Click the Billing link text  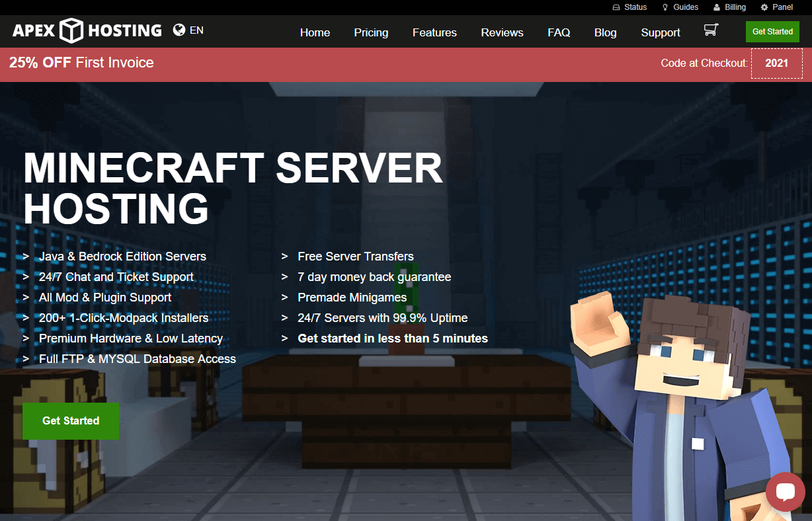tap(735, 7)
